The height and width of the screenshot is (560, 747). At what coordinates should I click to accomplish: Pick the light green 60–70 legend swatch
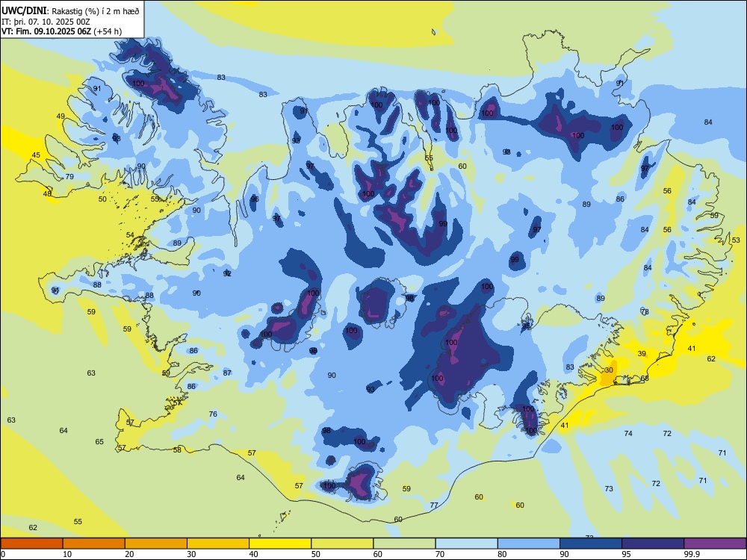(404, 544)
